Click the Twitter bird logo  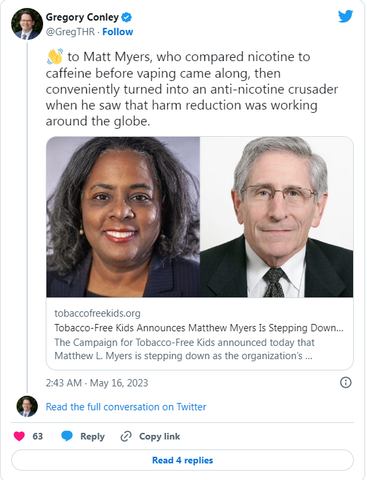pyautogui.click(x=345, y=16)
